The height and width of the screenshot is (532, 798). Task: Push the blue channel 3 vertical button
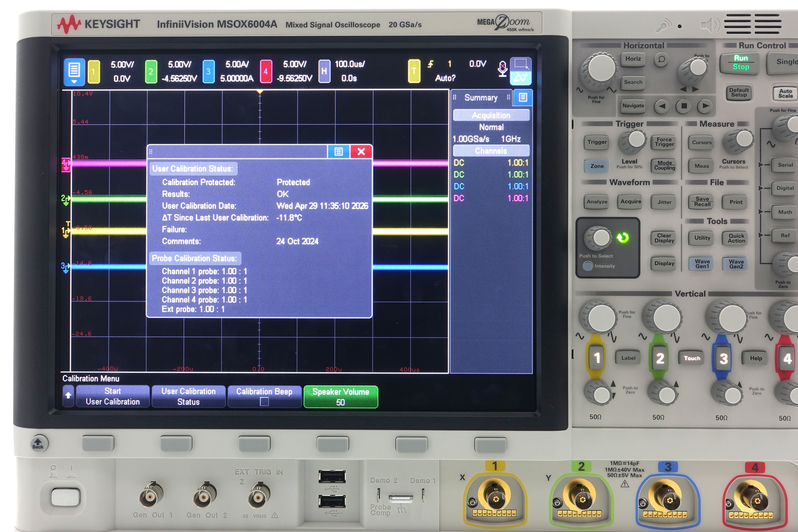(723, 359)
